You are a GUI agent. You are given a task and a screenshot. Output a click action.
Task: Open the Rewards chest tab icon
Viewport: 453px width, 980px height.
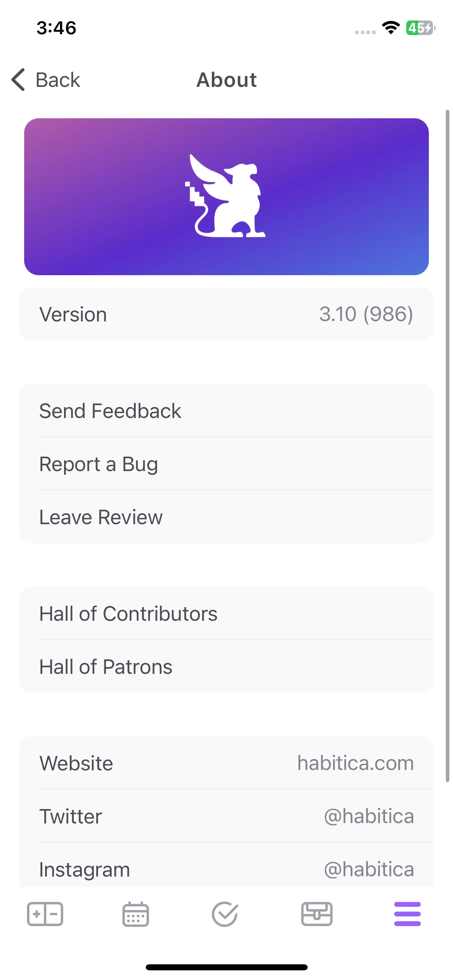[317, 914]
